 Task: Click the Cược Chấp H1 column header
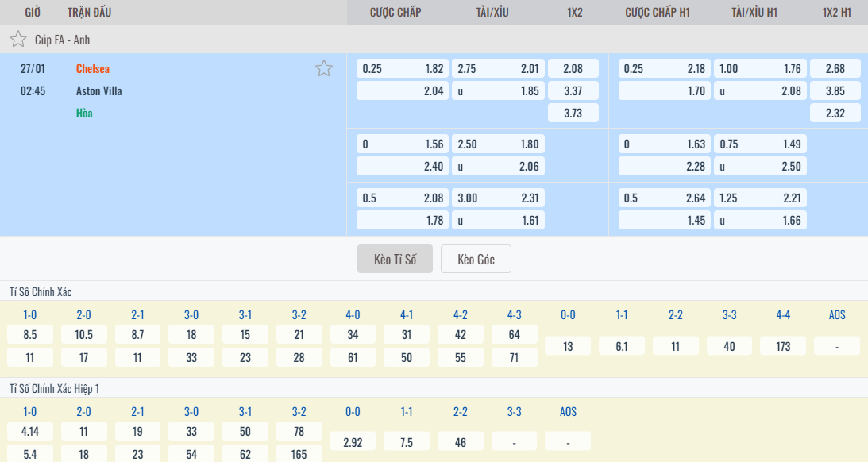click(x=658, y=12)
